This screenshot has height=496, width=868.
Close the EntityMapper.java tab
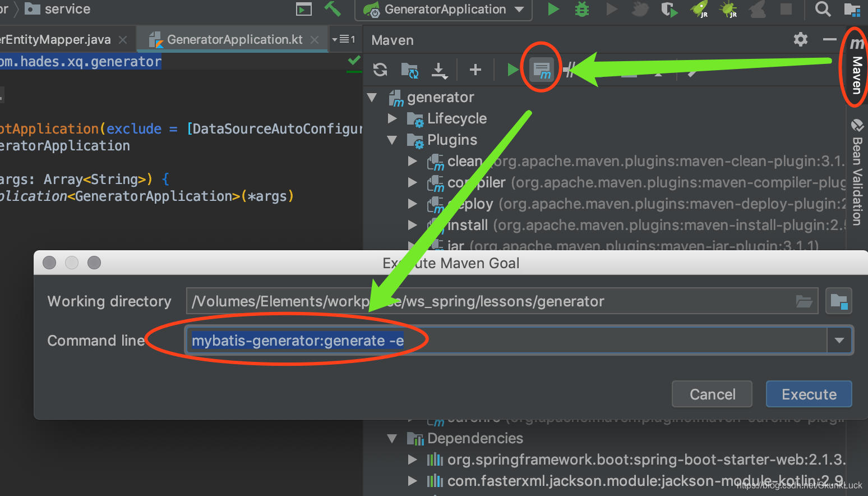[123, 40]
